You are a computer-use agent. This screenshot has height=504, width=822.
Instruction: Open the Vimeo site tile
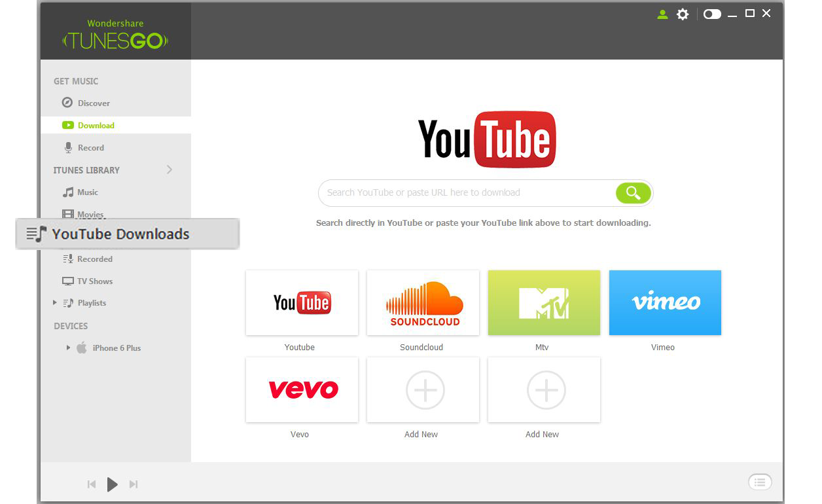665,303
